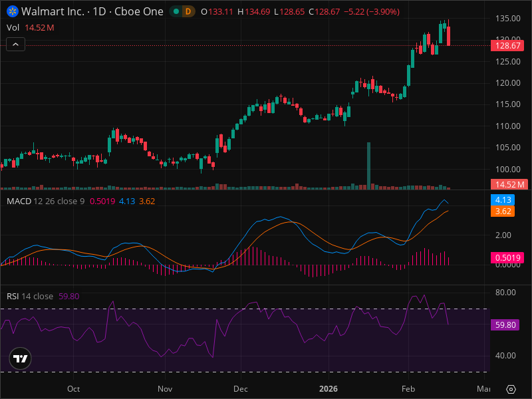Click the 2026 label on time axis
Screen dimensions: 532x399
point(329,389)
